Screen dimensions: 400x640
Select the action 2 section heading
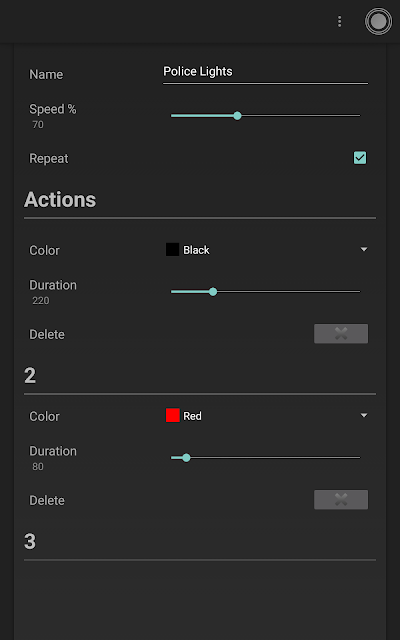click(x=30, y=376)
